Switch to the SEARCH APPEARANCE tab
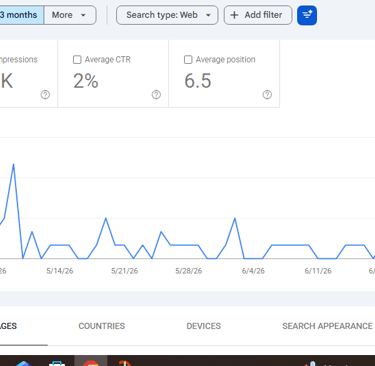 coord(327,326)
